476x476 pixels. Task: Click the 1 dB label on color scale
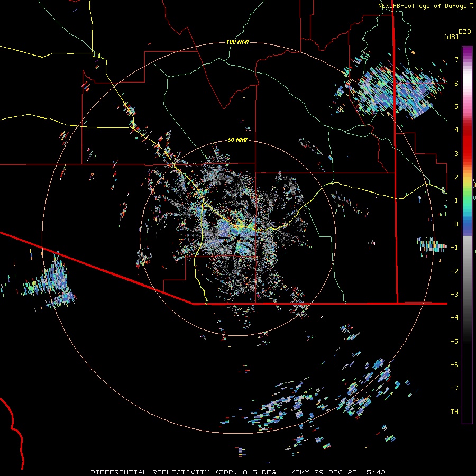pyautogui.click(x=456, y=200)
